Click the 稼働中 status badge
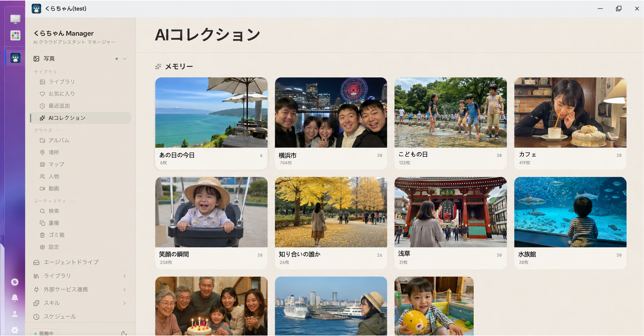 (x=44, y=333)
